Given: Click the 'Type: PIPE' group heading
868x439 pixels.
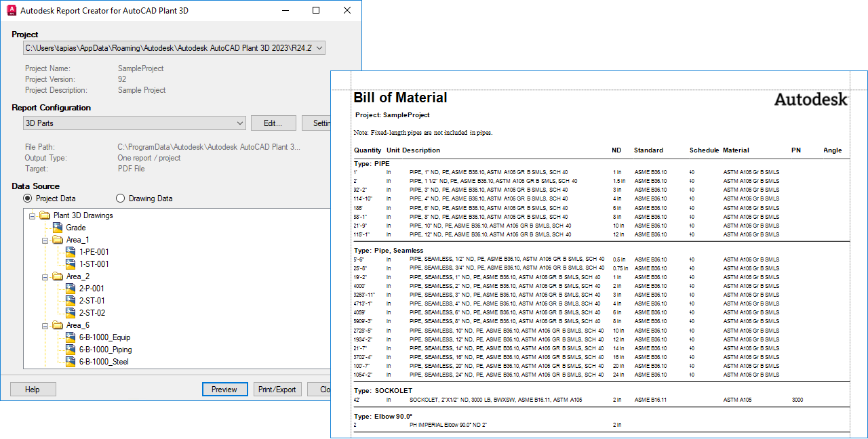Looking at the screenshot, I should [x=372, y=164].
